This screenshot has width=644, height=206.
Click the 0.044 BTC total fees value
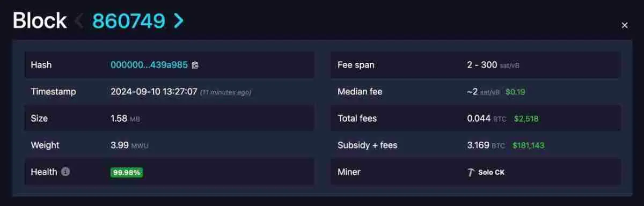click(487, 119)
